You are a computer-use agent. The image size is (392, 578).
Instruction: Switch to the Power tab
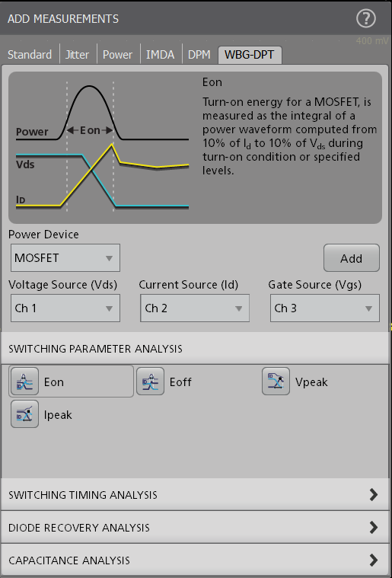click(117, 55)
